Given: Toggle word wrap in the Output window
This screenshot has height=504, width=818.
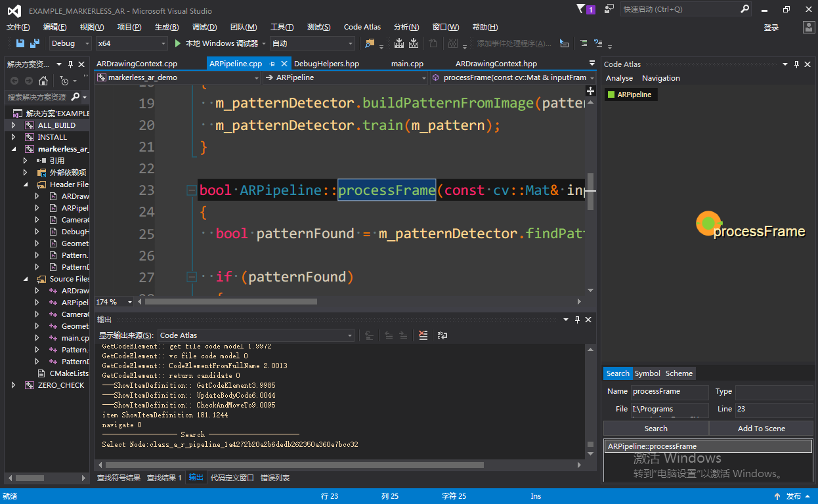Looking at the screenshot, I should pos(442,335).
